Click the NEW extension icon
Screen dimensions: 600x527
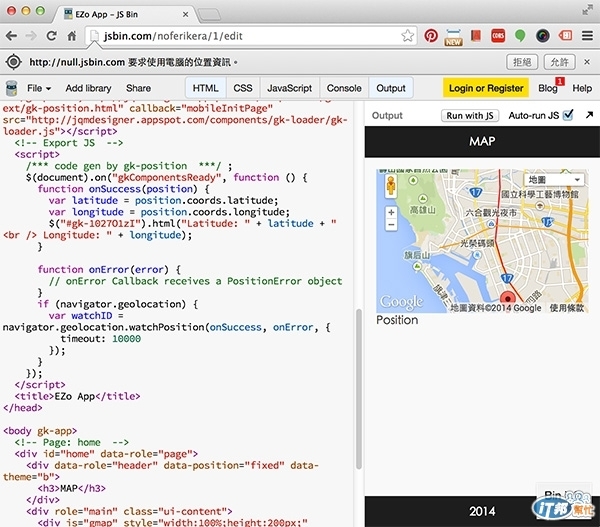pyautogui.click(x=453, y=37)
